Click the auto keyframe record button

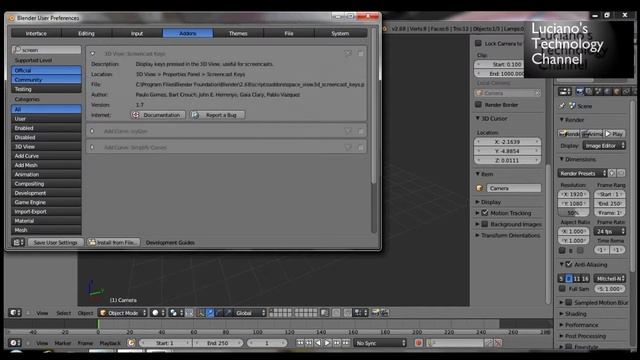[418, 343]
